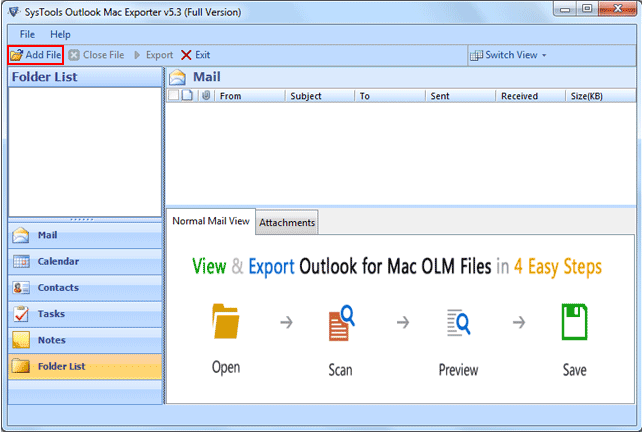The height and width of the screenshot is (432, 642).
Task: Select Calendar in the navigation pane
Action: (85, 261)
